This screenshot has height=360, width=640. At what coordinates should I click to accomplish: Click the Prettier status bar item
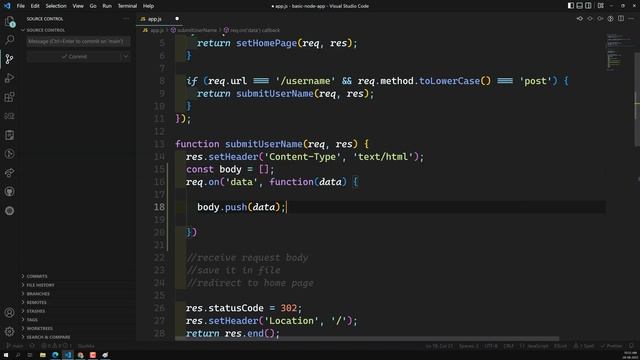(x=611, y=346)
